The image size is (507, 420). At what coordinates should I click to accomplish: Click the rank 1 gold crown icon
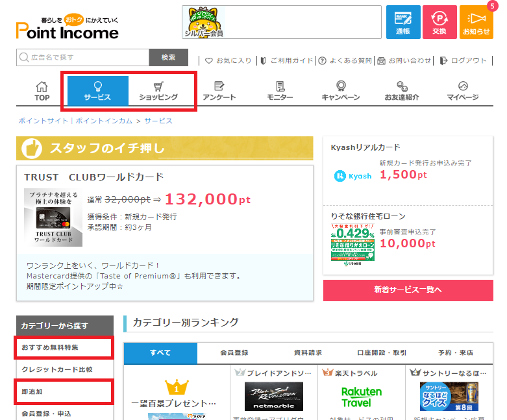click(177, 387)
